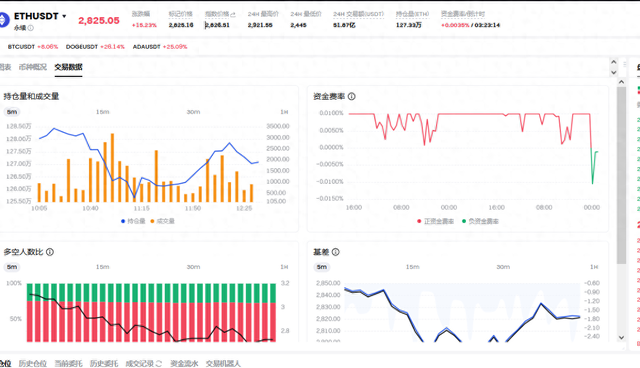Click the open interest value 127.33万
Screen dimensions: 640x368
click(409, 25)
